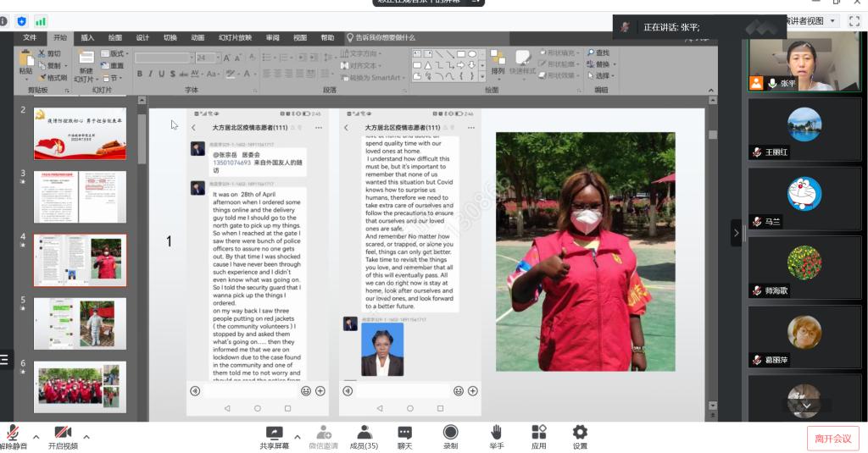This screenshot has height=453, width=868.
Task: Select slide 5 thumbnail in slide panel
Action: pyautogui.click(x=80, y=323)
